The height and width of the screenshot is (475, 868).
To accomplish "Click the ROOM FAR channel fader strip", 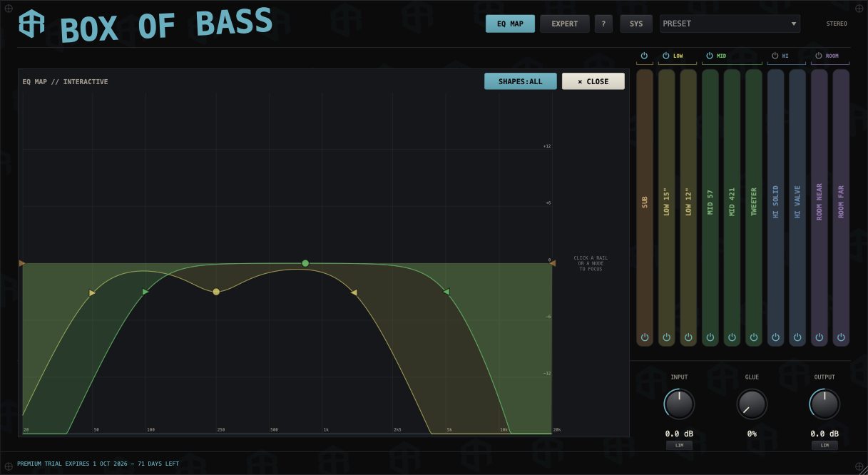I will [841, 208].
